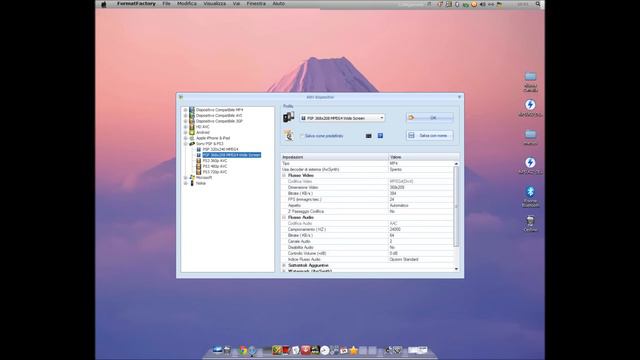Screen dimensions: 640x360
Task: Click the video Bitrate value 384
Action: 420,193
